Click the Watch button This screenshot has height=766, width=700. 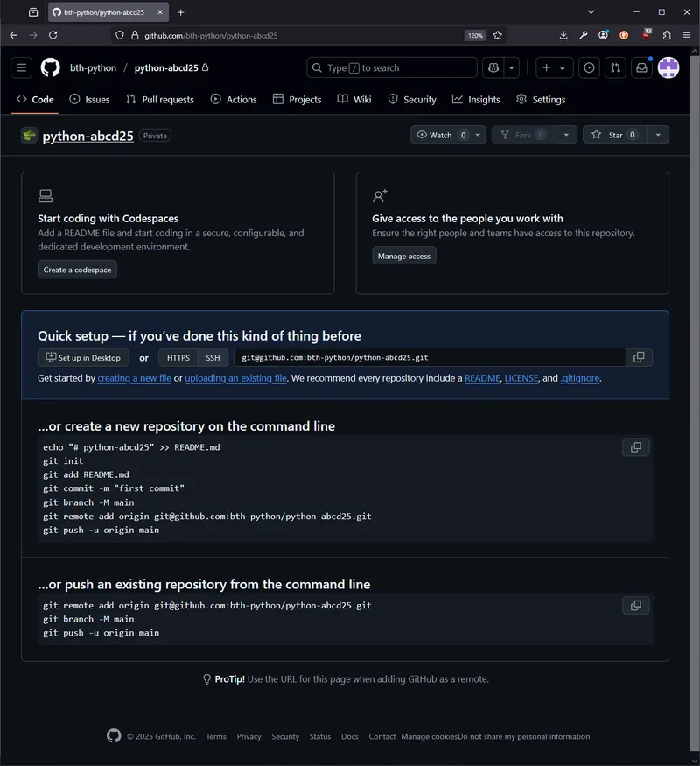point(440,135)
